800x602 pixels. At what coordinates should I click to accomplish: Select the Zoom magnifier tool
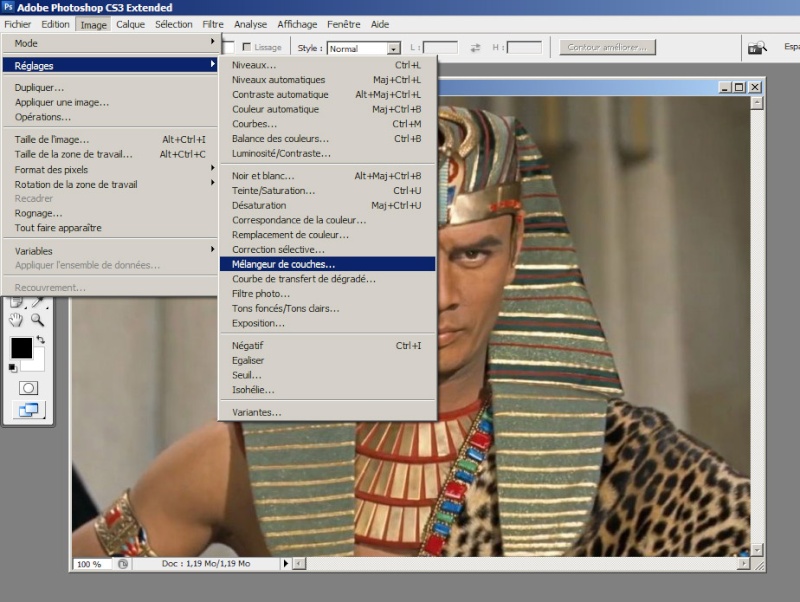point(37,320)
